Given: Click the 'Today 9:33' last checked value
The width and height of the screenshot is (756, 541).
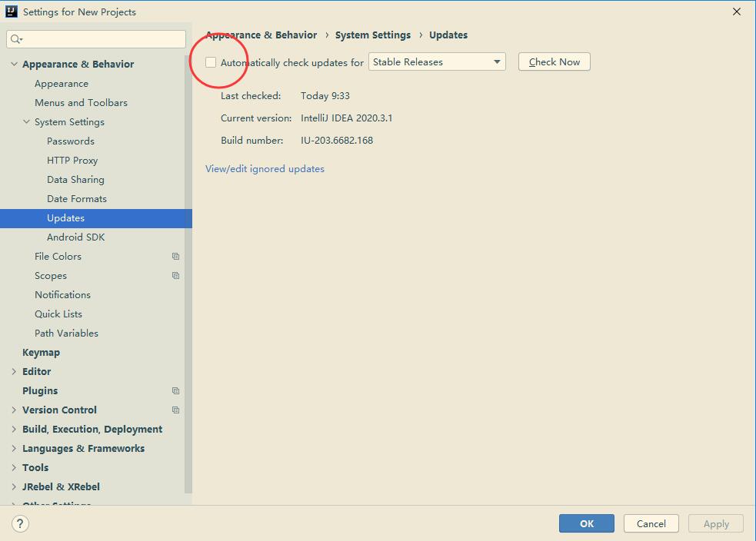Looking at the screenshot, I should coord(325,96).
